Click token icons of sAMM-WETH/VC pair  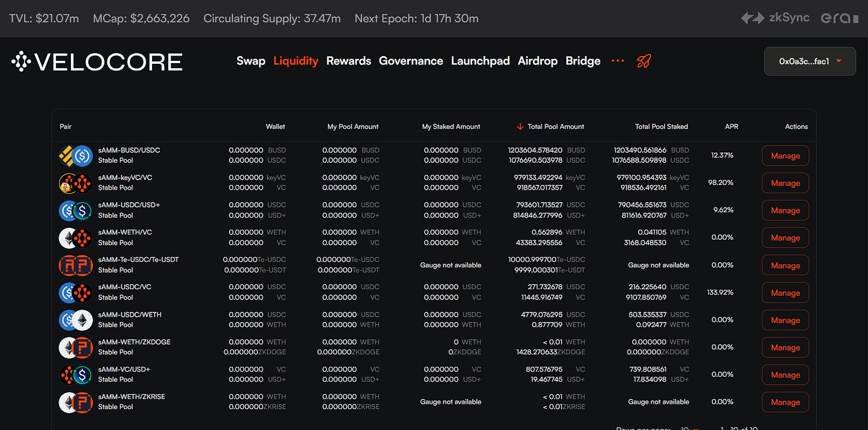[76, 238]
